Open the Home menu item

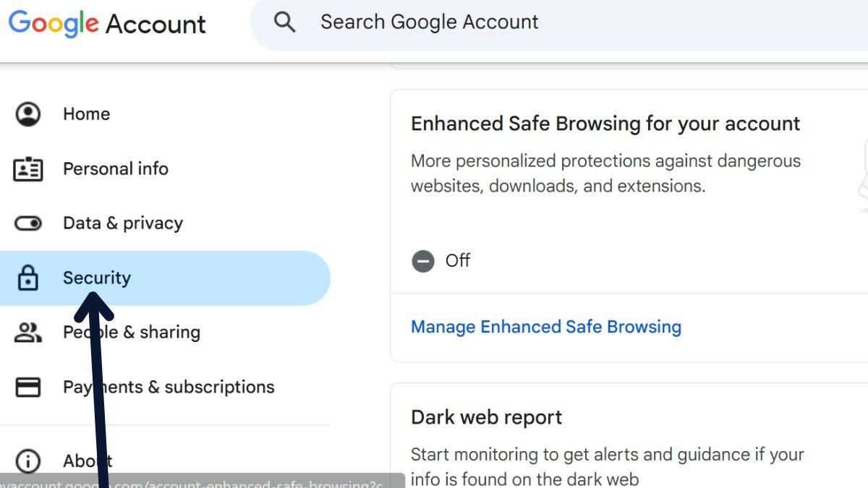(x=86, y=114)
